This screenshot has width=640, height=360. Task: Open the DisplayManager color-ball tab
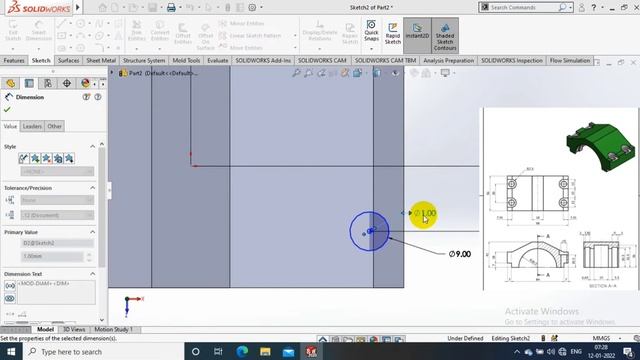click(85, 83)
